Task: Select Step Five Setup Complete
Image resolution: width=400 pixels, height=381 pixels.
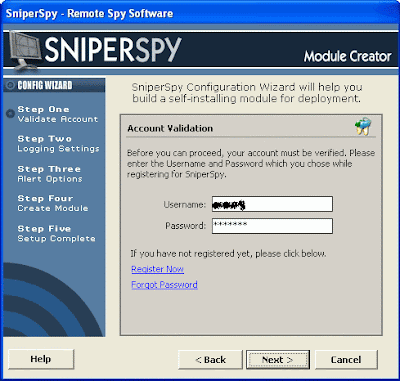Action: 56,233
